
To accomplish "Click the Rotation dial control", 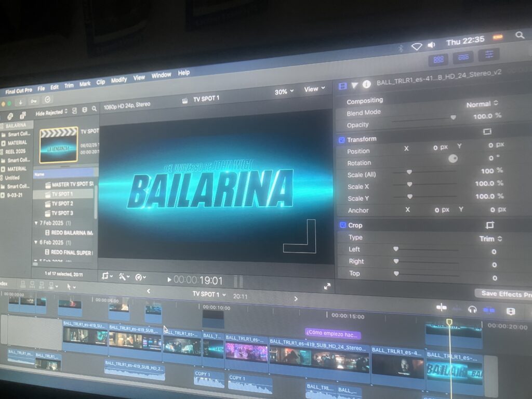I will 453,158.
